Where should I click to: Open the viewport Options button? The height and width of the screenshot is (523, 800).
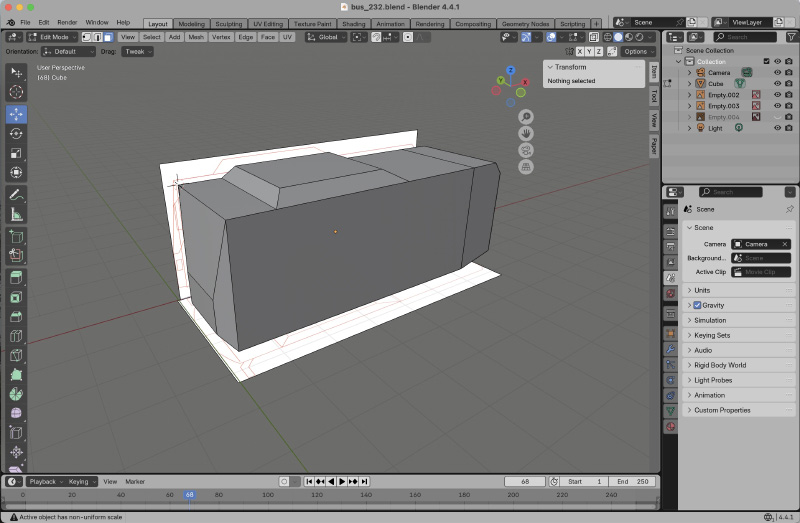click(637, 51)
